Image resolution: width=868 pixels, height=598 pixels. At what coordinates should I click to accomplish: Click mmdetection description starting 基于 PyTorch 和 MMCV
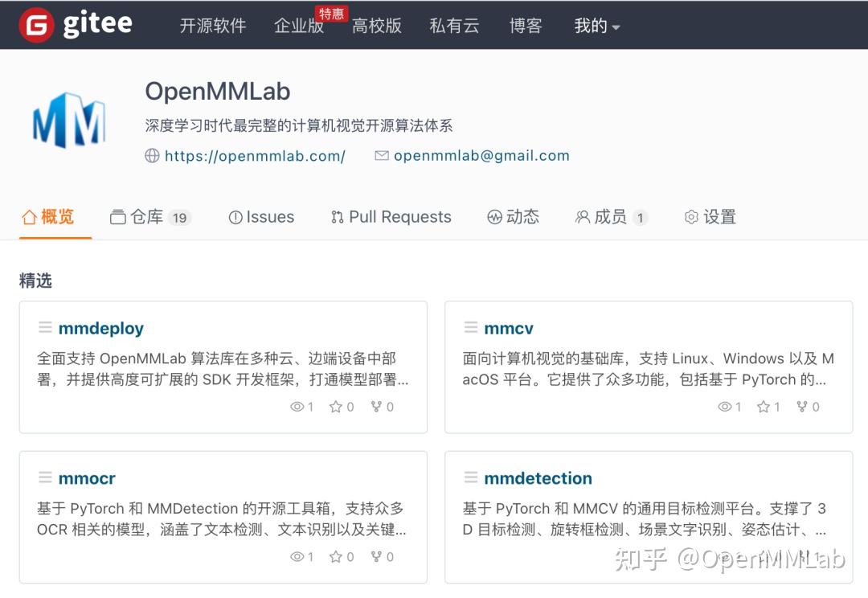[x=645, y=518]
